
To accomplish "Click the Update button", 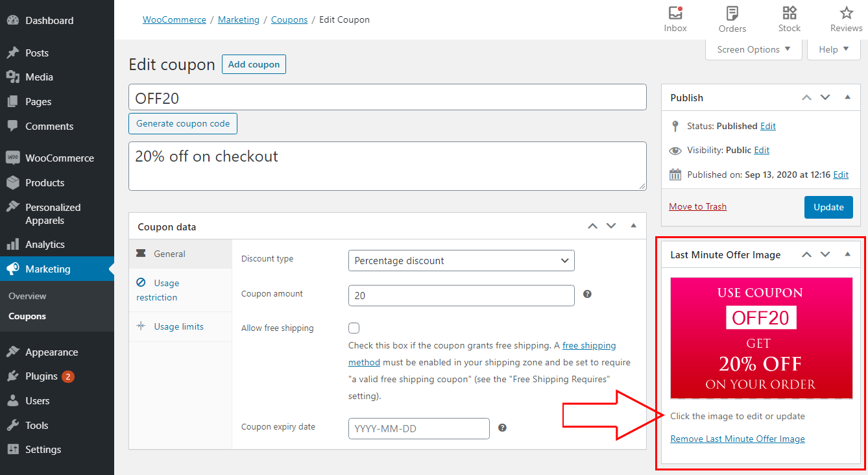I will coord(828,207).
